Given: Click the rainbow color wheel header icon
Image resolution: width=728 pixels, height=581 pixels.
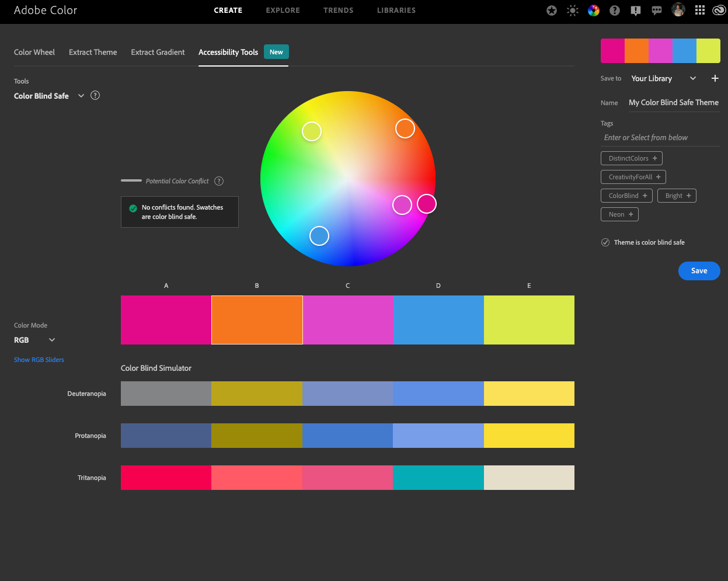Looking at the screenshot, I should pos(594,11).
